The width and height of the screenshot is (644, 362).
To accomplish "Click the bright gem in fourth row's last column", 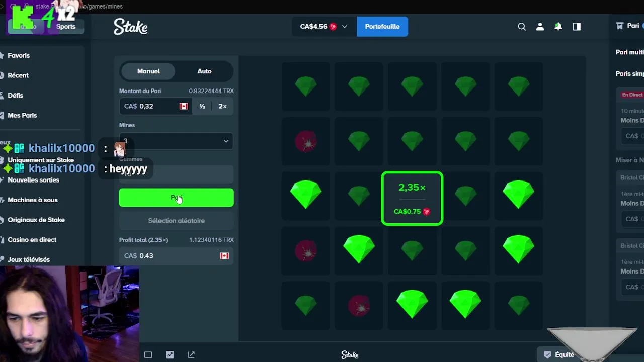I will click(x=519, y=250).
